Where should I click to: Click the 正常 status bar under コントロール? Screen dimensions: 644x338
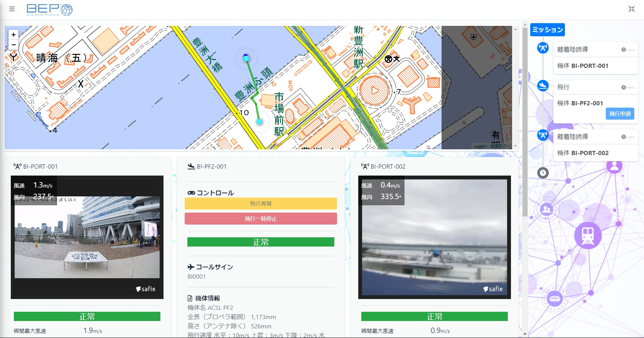pyautogui.click(x=261, y=242)
